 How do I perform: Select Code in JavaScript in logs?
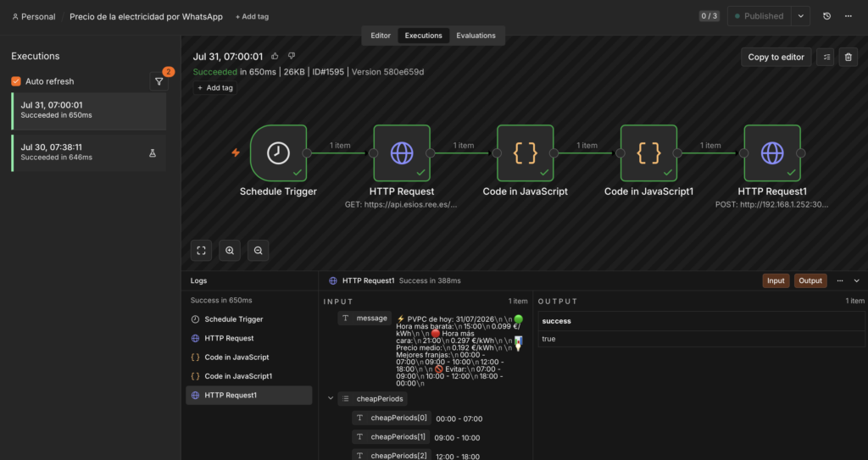249,357
